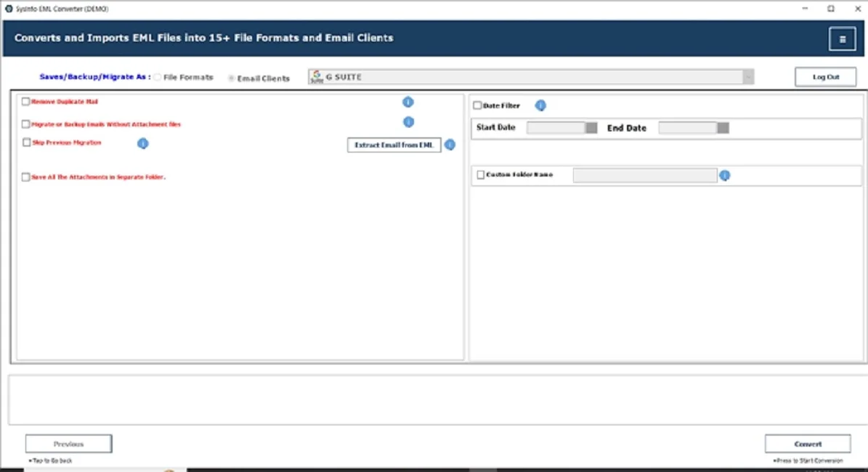Check Migrate or Backup Emails Without Attachment files
Screen dimensions: 868x472
point(25,124)
